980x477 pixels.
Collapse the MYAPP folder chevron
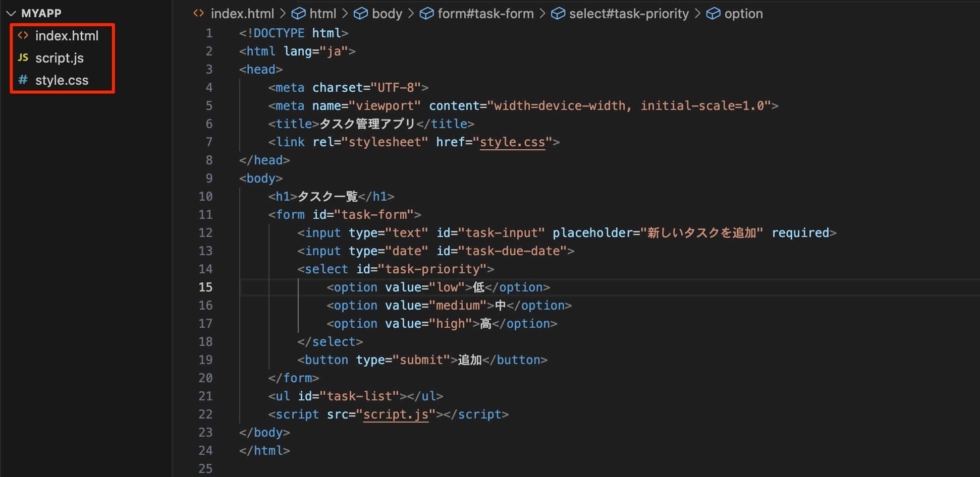11,14
